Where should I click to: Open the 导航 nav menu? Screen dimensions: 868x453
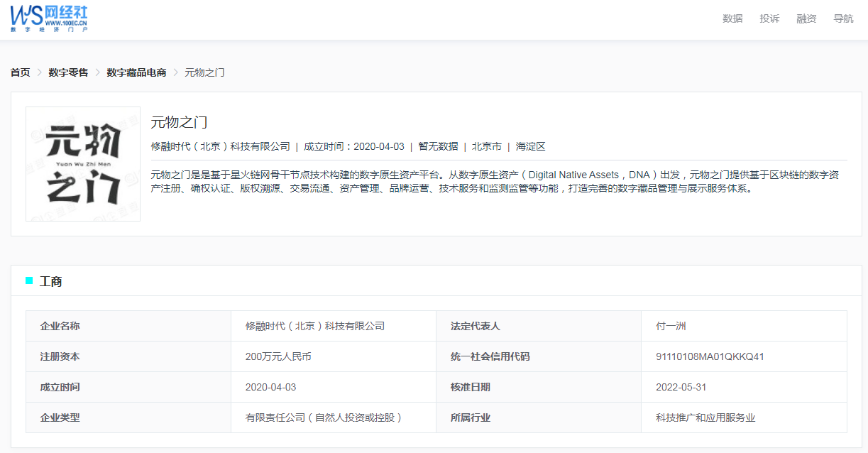843,18
